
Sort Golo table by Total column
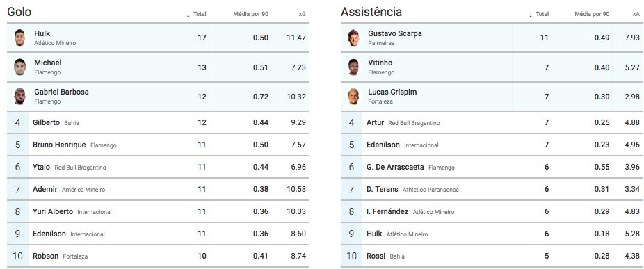196,14
